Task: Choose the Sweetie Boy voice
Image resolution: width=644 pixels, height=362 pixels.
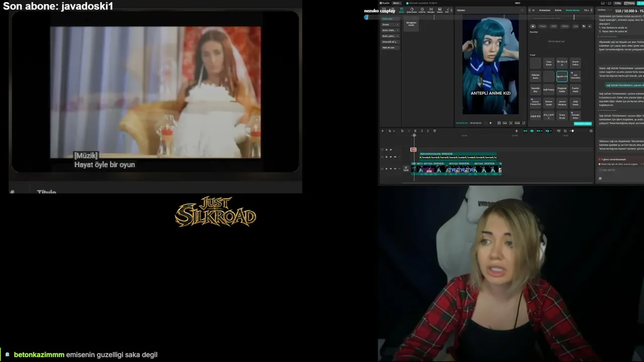Action: (x=535, y=89)
